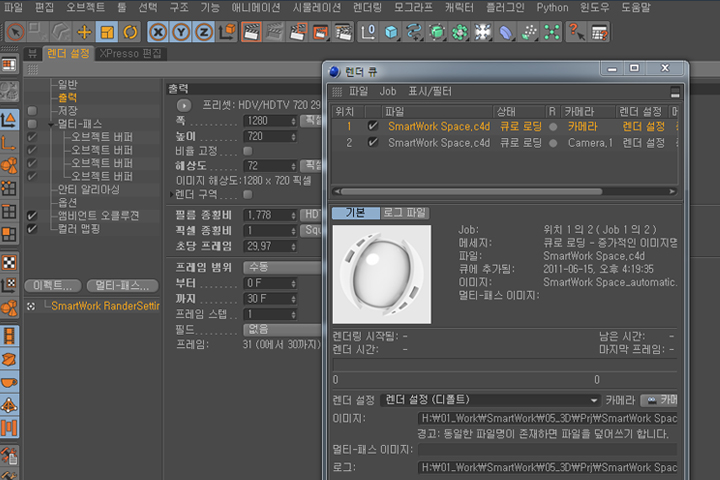Open 렌더 설정 (디폴트) dropdown
The width and height of the screenshot is (720, 480).
(490, 400)
